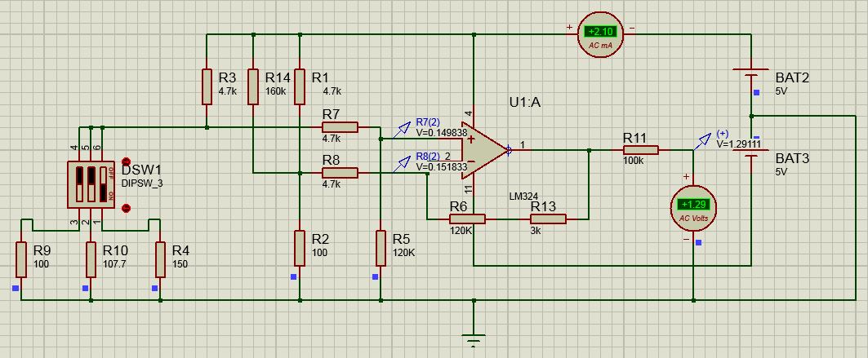Viewport: 868px width, 358px height.
Task: Select resistor R11 body
Action: 641,150
